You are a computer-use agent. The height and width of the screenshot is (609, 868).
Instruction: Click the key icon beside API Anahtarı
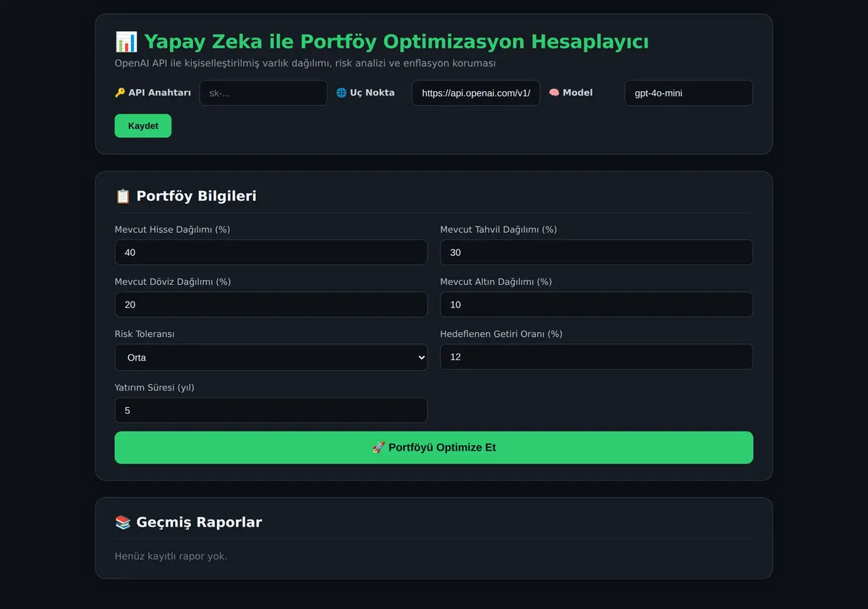120,93
